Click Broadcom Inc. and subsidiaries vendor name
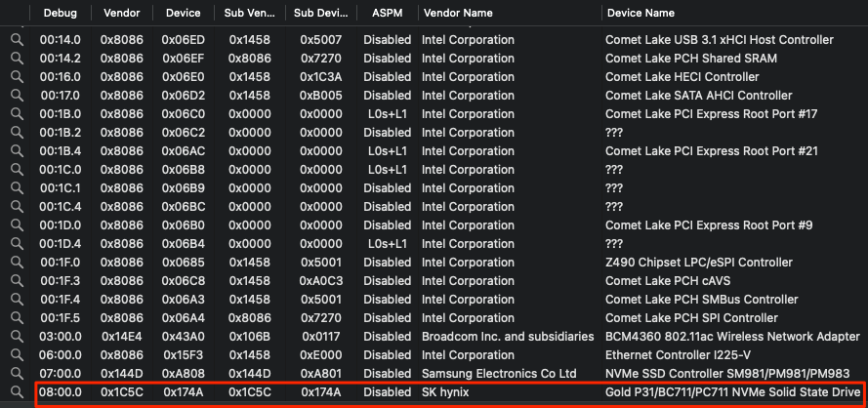868x408 pixels. pyautogui.click(x=508, y=337)
